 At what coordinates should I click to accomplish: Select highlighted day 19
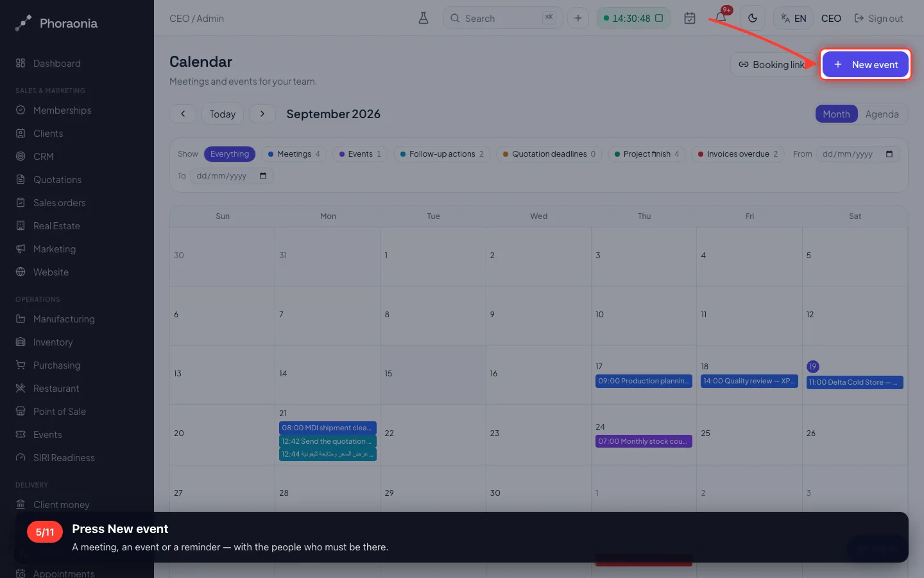pyautogui.click(x=813, y=367)
